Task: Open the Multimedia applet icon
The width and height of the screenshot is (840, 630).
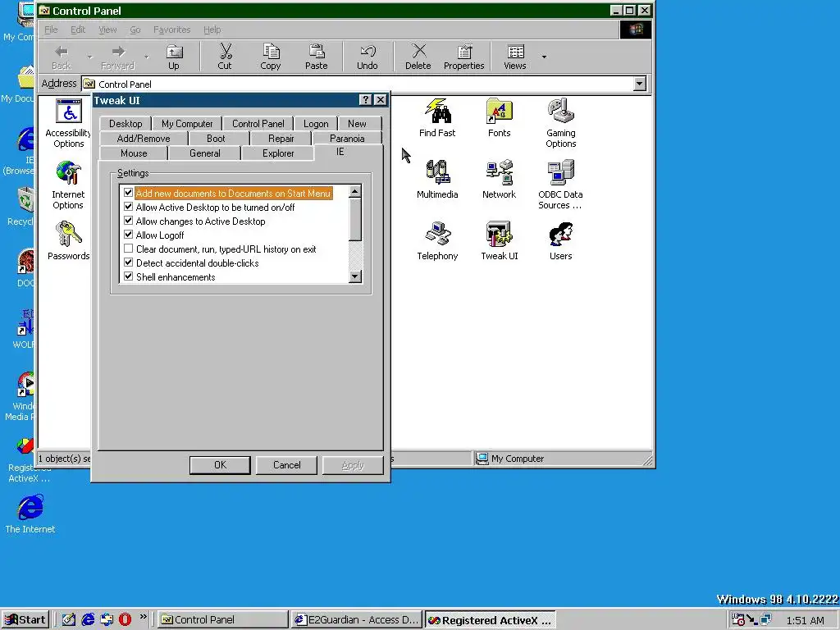Action: (437, 180)
